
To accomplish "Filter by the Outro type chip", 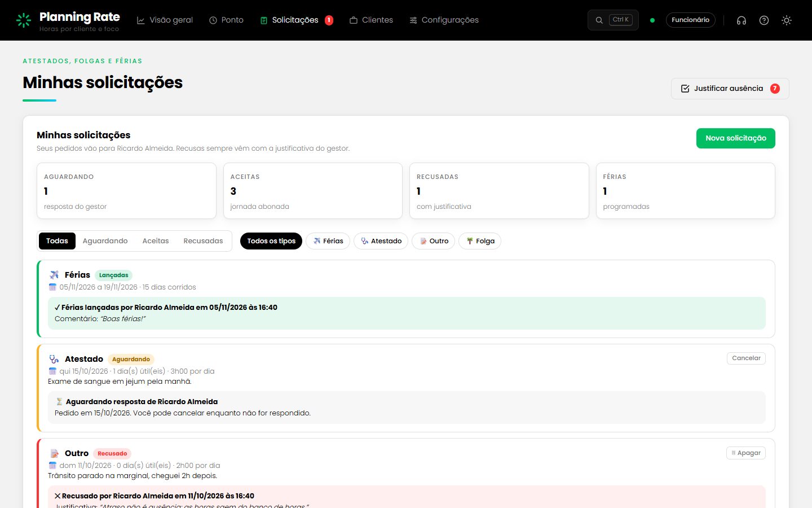I will point(433,241).
